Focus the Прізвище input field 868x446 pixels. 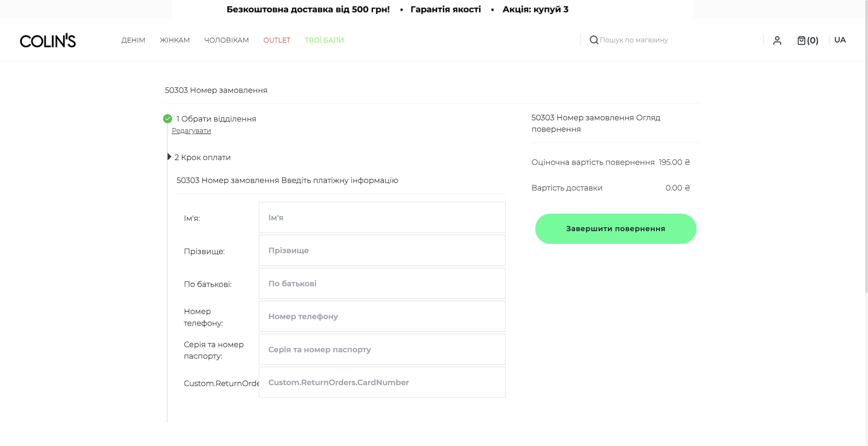pyautogui.click(x=382, y=250)
